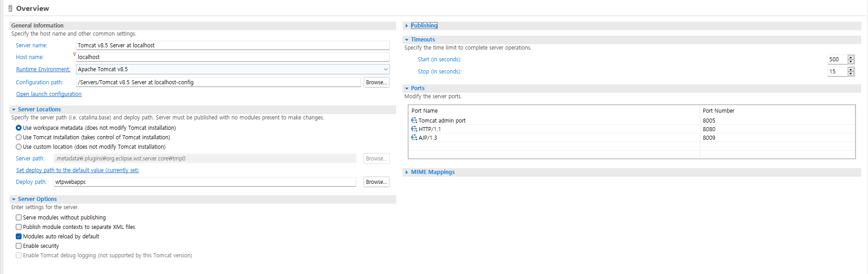Image resolution: width=868 pixels, height=274 pixels.
Task: Click the Stop timeout value field
Action: (837, 72)
